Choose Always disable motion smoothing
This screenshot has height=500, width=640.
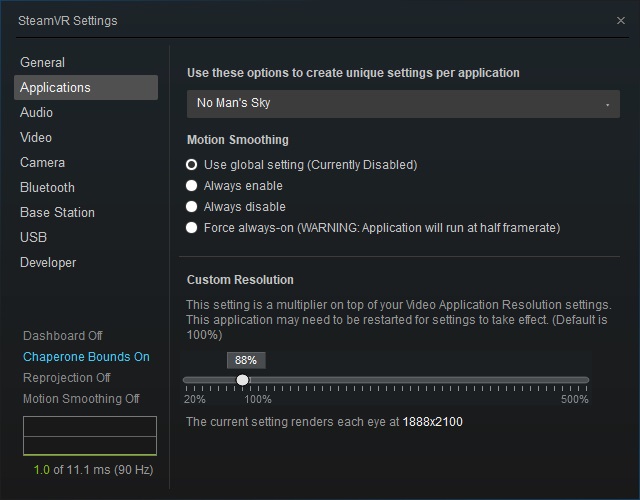click(192, 207)
